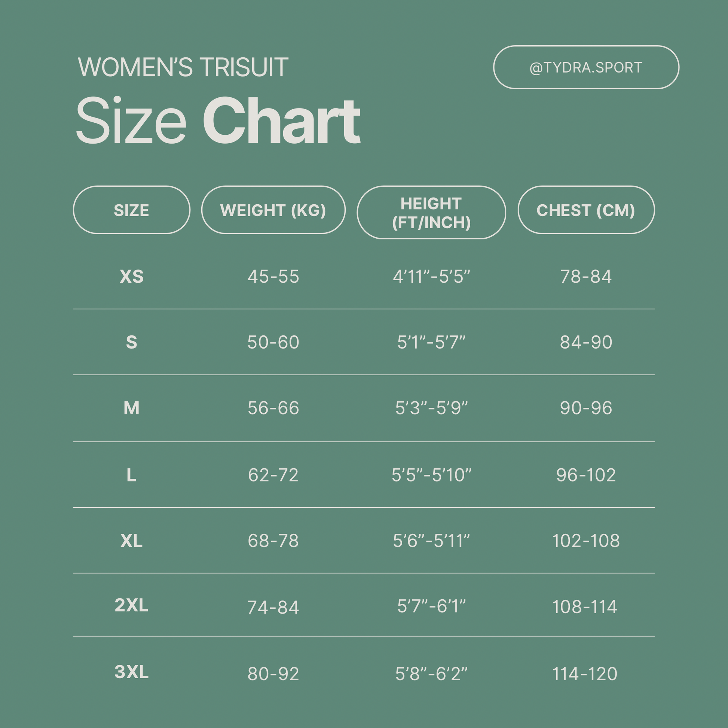Click the 2XL size row label
728x728 pixels.
132,605
